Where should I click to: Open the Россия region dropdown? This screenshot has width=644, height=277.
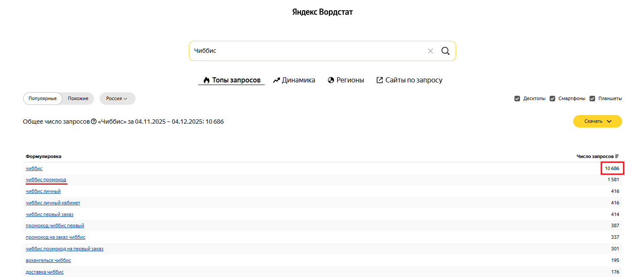pos(117,98)
